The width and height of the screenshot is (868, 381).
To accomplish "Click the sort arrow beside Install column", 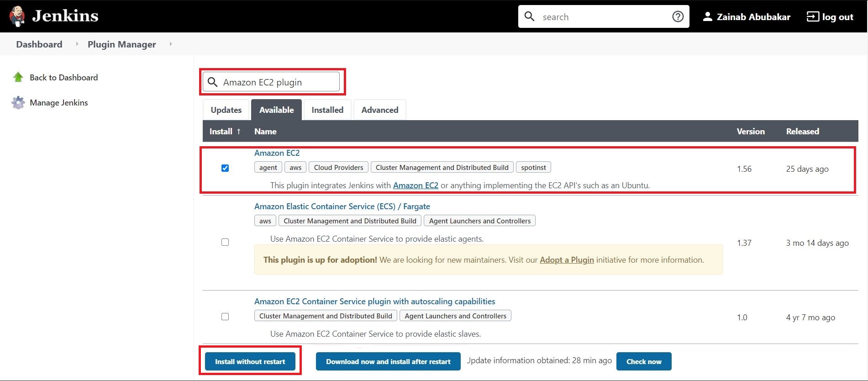I will point(238,132).
